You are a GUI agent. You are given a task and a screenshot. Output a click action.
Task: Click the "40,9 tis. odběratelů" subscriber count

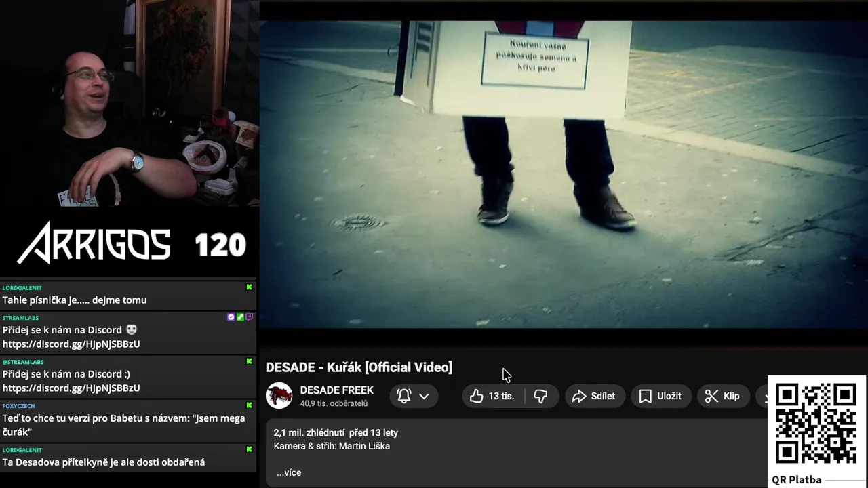(334, 403)
